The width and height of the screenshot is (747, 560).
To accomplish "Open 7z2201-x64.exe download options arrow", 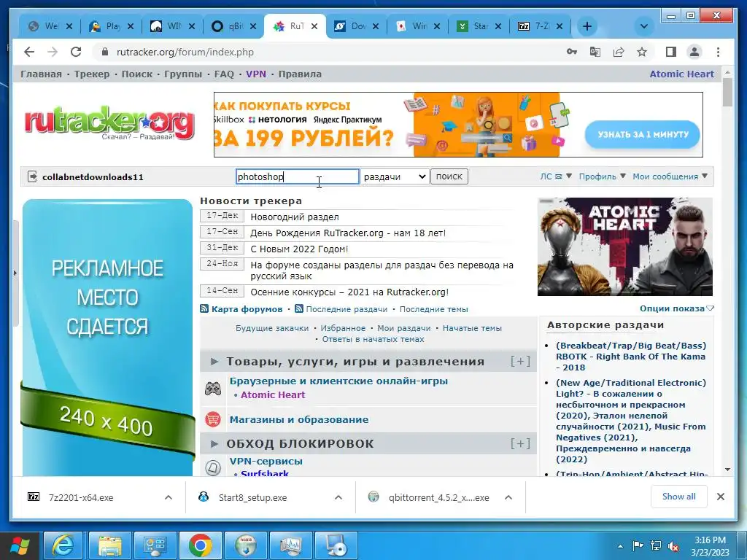I will tap(169, 497).
